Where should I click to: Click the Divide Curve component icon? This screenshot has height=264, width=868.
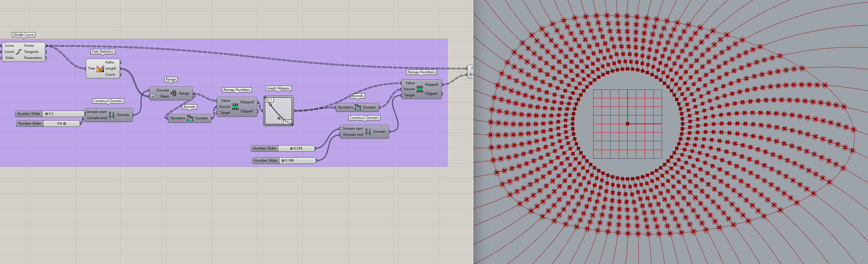point(19,52)
